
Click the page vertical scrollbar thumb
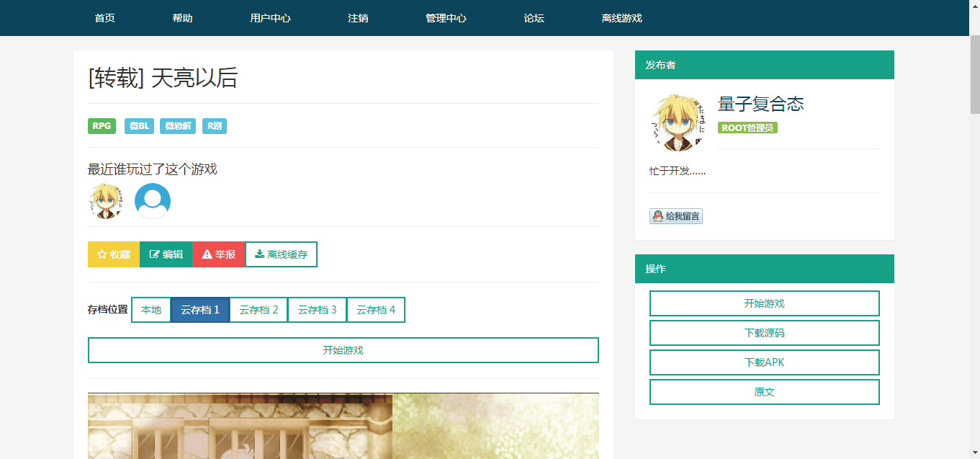[x=975, y=73]
